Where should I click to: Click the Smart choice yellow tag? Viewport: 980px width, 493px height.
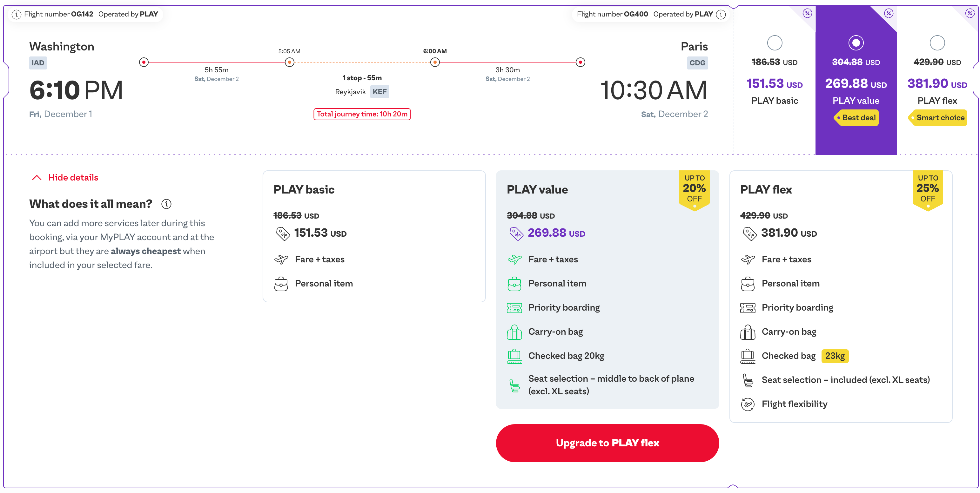click(x=937, y=118)
